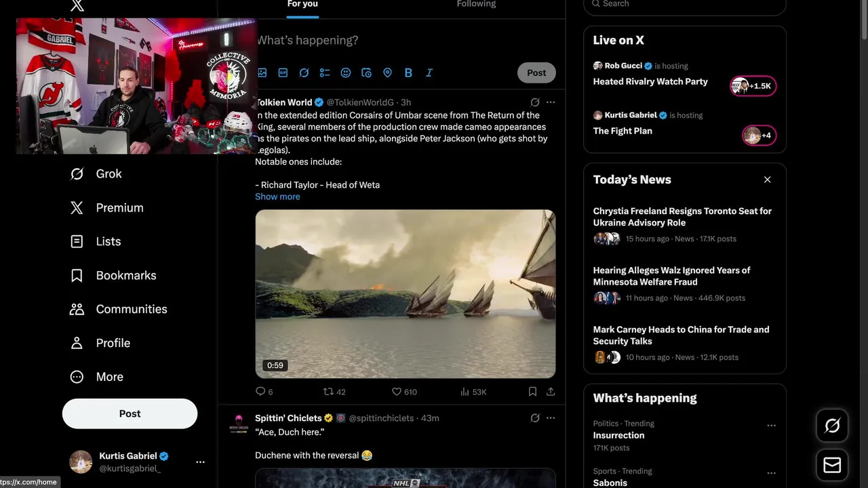Viewport: 868px width, 488px height.
Task: Open the Kurtis Gabriel account avatar
Action: [81, 462]
